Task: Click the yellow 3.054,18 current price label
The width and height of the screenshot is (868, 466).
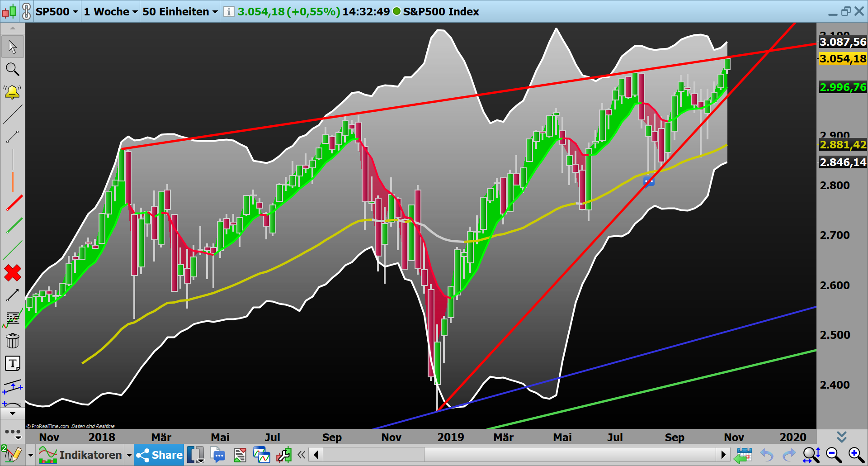Action: pyautogui.click(x=843, y=59)
